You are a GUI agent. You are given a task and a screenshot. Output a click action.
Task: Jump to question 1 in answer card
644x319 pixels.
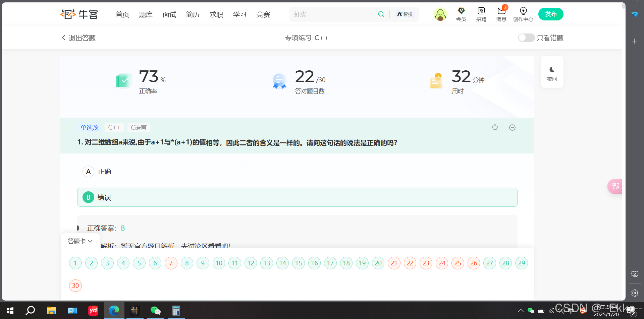point(75,263)
